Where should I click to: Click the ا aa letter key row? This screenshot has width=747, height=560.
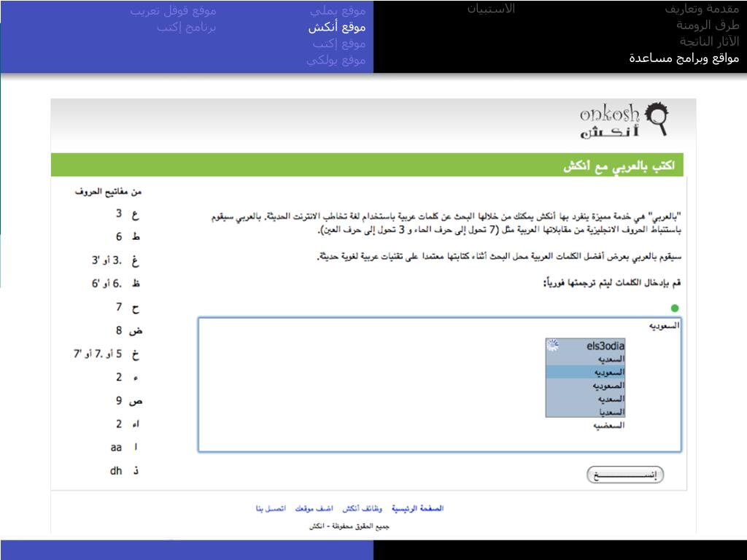pos(124,447)
